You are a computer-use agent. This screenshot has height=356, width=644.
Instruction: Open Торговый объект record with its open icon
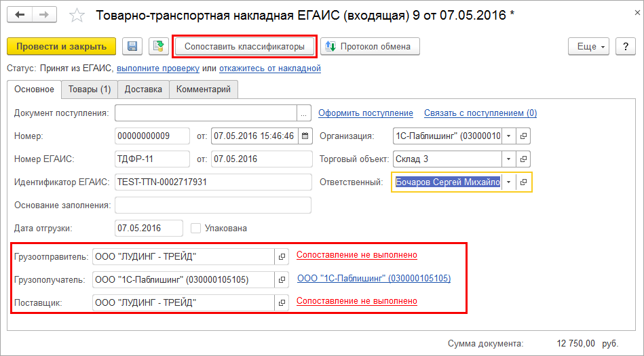(523, 159)
